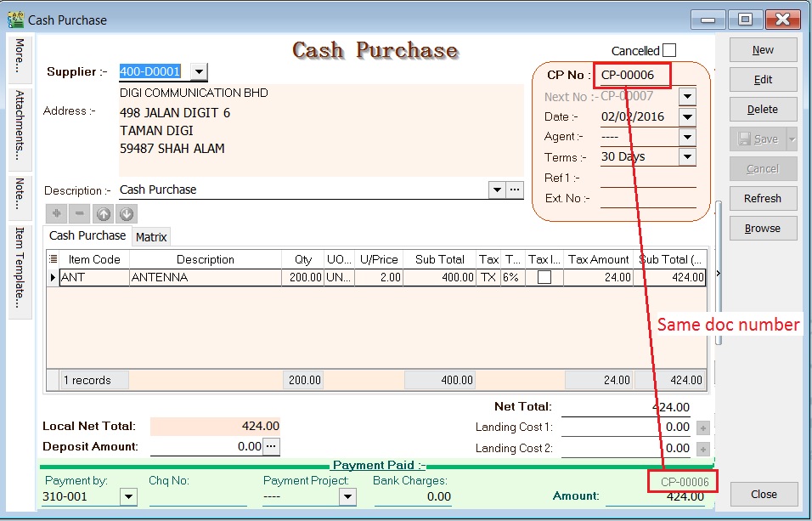Click the move row up arrow icon
Screen dimensions: 812x521
pyautogui.click(x=103, y=214)
